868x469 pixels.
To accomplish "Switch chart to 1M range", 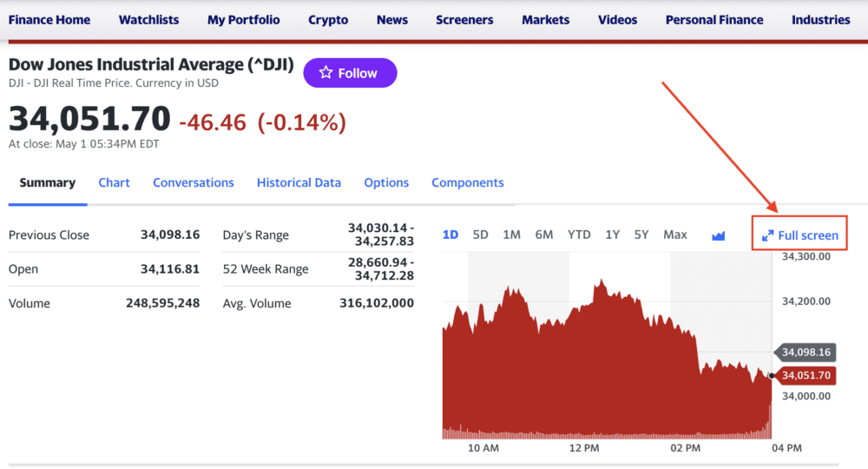I will pyautogui.click(x=511, y=234).
